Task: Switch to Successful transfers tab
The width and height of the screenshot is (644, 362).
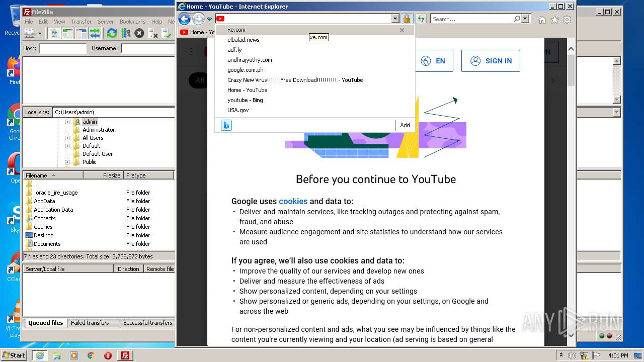Action: click(148, 323)
